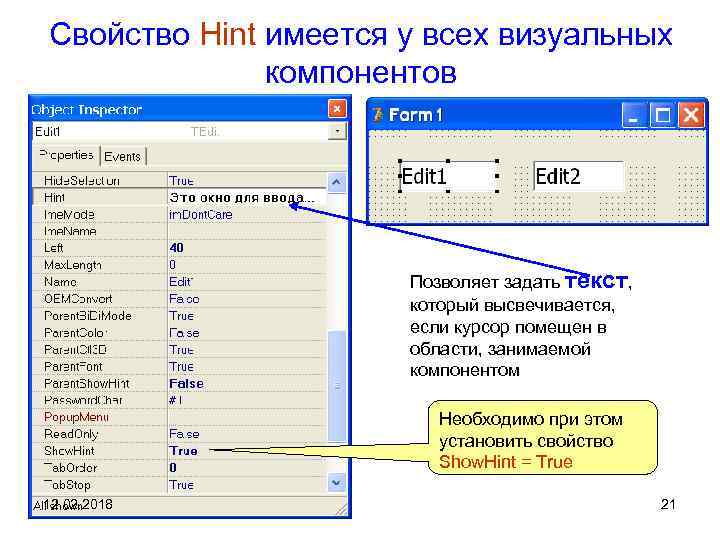720x540 pixels.
Task: Select the ImeName property
Action: [70, 231]
